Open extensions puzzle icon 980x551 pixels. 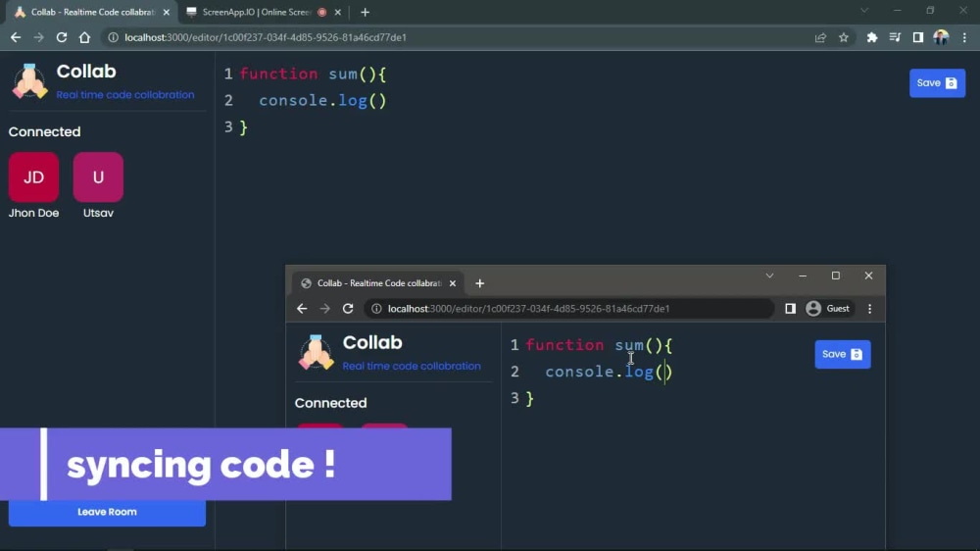pyautogui.click(x=872, y=37)
